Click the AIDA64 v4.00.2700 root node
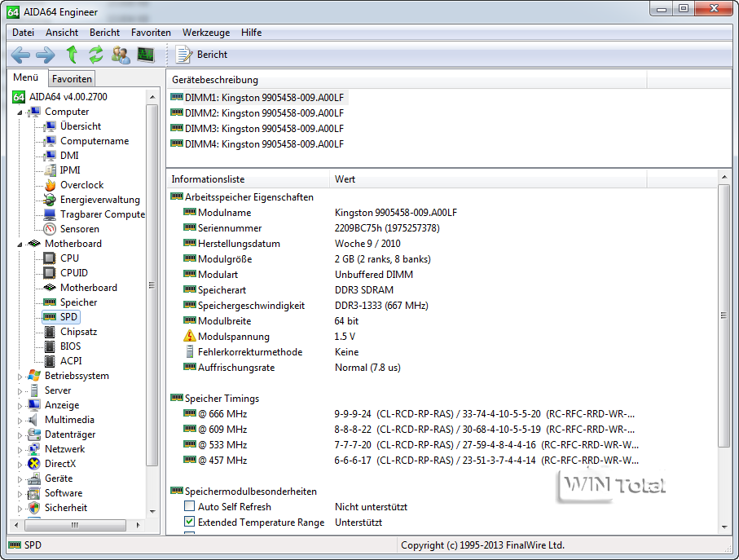 point(68,97)
